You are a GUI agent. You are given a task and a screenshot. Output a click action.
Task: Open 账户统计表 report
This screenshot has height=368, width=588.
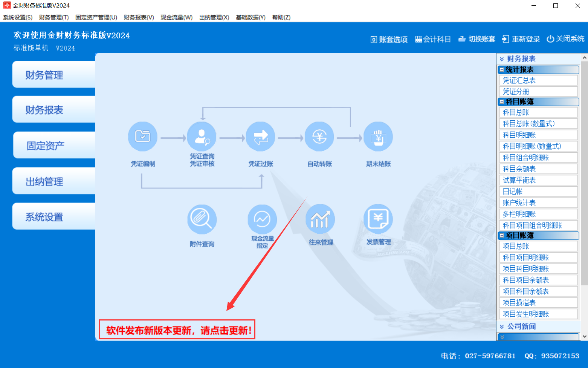tap(538, 203)
